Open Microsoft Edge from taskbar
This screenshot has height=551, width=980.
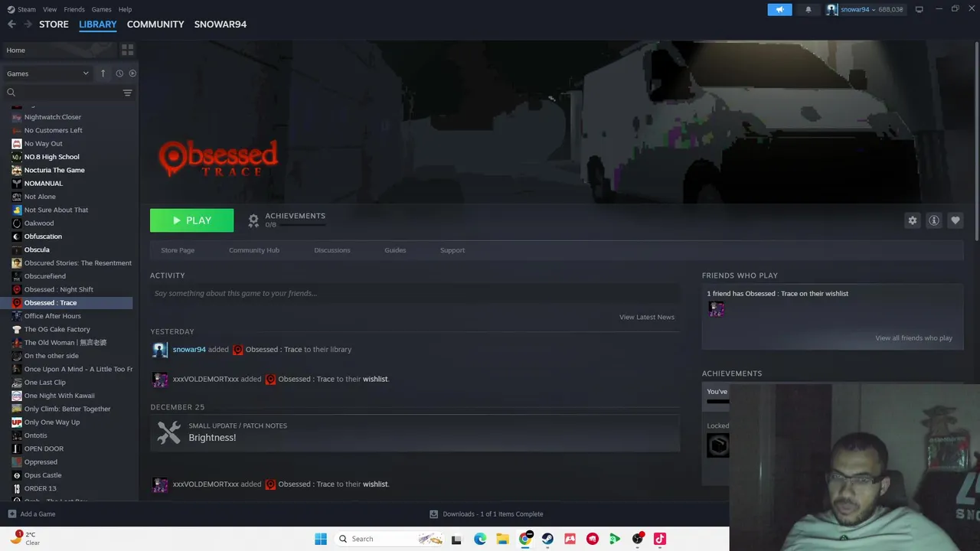coord(480,539)
